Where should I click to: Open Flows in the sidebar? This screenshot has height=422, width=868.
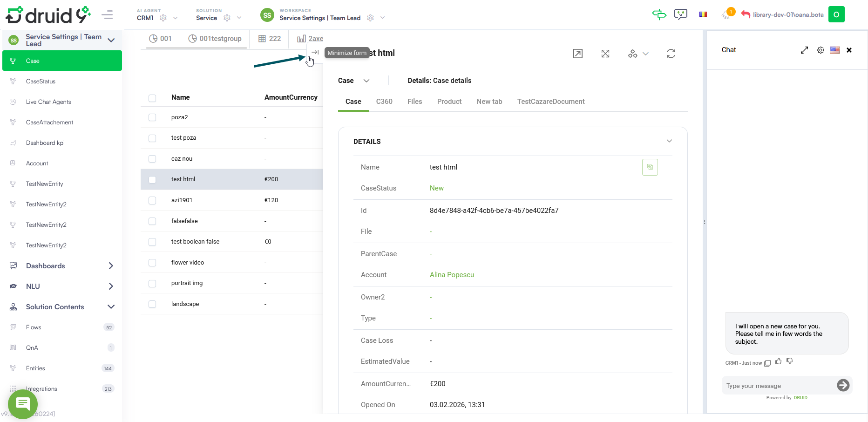pos(34,327)
